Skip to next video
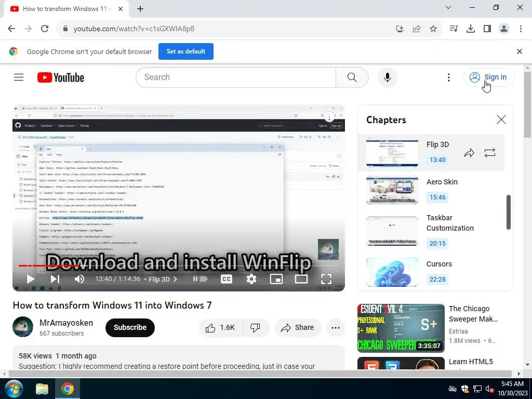The height and width of the screenshot is (399, 532). [x=55, y=279]
